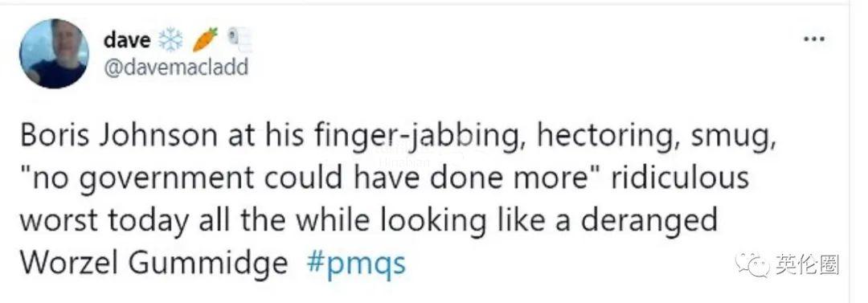Image resolution: width=868 pixels, height=303 pixels.
Task: Click the words Boris Johnson in tweet
Action: point(120,137)
